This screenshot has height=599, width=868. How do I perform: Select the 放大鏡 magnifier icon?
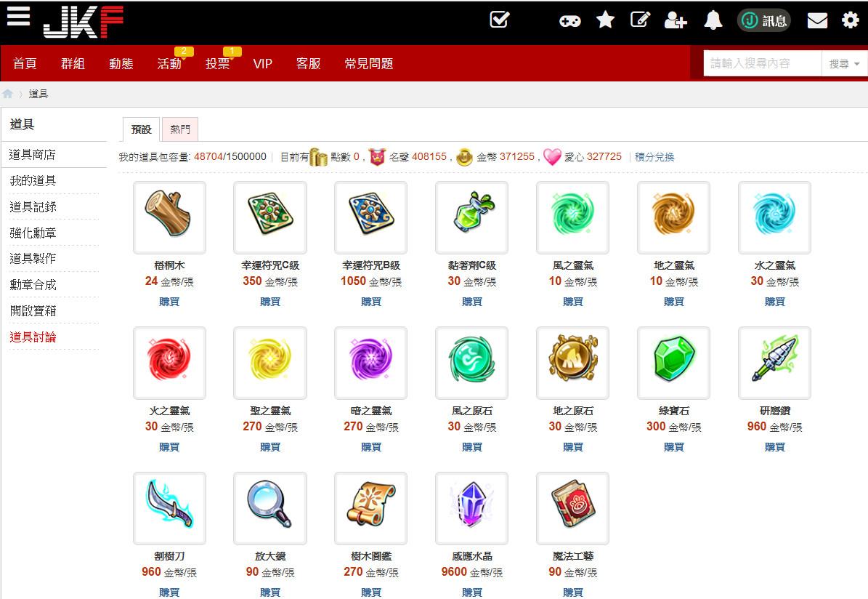[x=270, y=509]
